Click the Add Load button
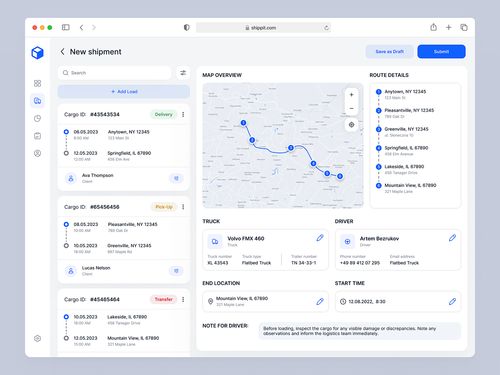 click(124, 91)
